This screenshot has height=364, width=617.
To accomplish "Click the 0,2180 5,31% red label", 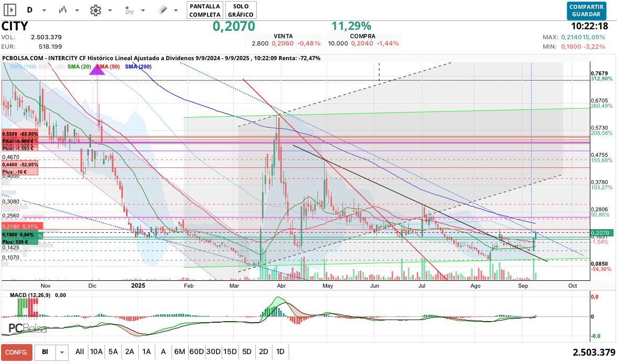I will tap(22, 226).
